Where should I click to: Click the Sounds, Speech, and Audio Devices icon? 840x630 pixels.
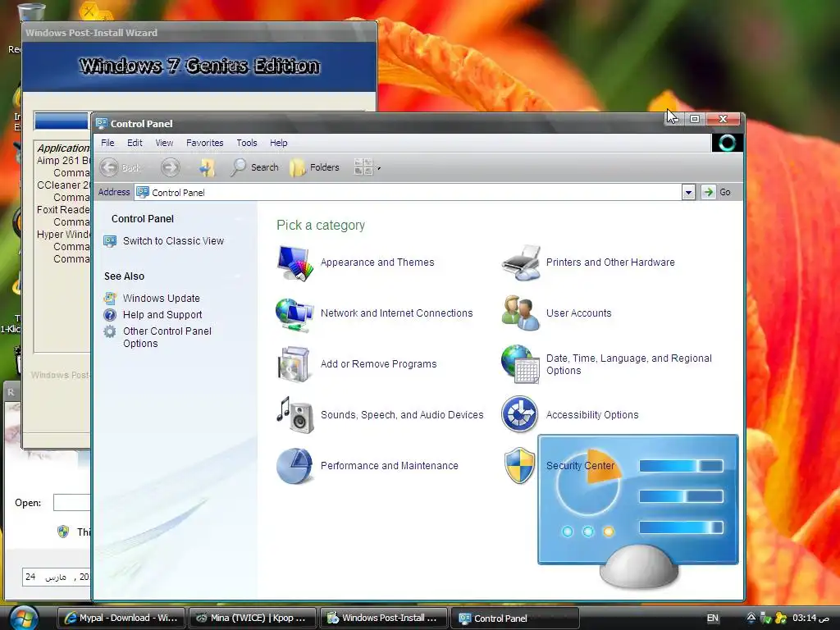click(x=294, y=414)
